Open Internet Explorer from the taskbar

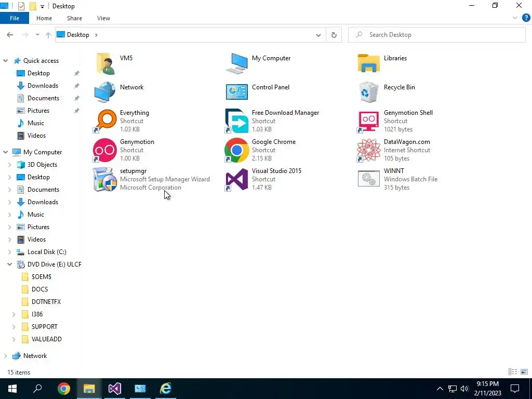click(x=166, y=389)
